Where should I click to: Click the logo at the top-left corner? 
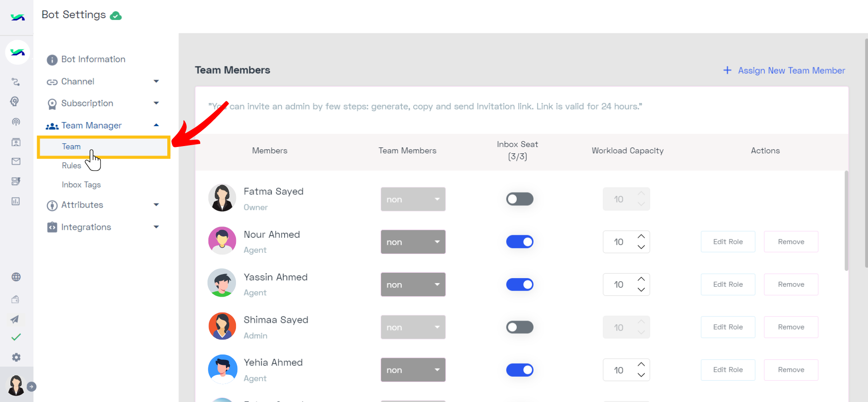tap(18, 18)
